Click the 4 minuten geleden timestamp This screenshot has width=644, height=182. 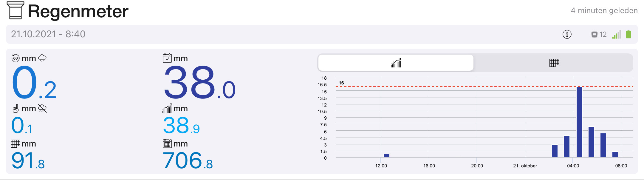point(604,11)
